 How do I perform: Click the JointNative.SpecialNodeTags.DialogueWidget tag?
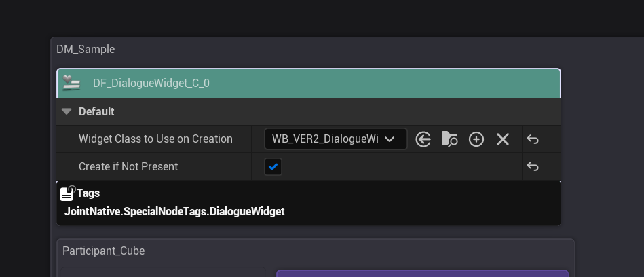point(174,211)
